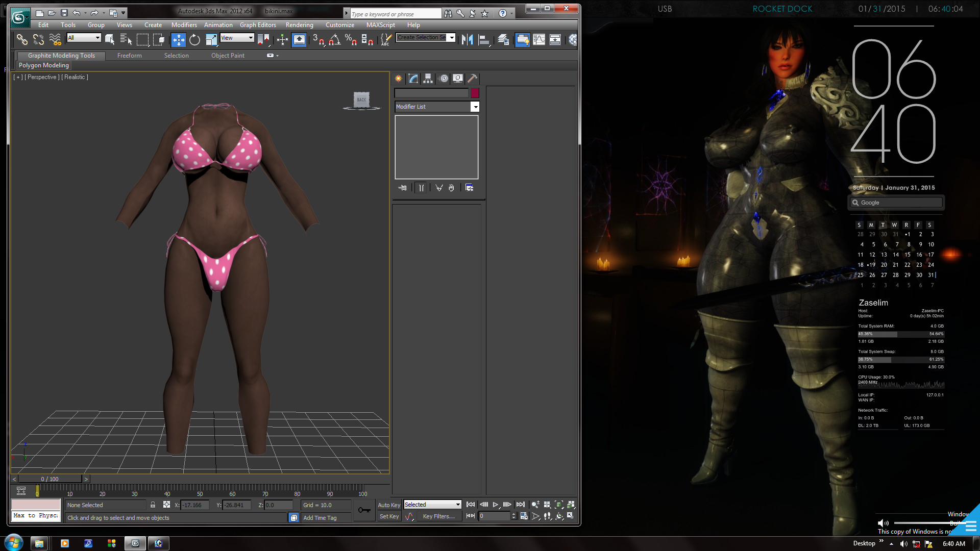
Task: Click Configure Modifier Sets icon
Action: [470, 188]
